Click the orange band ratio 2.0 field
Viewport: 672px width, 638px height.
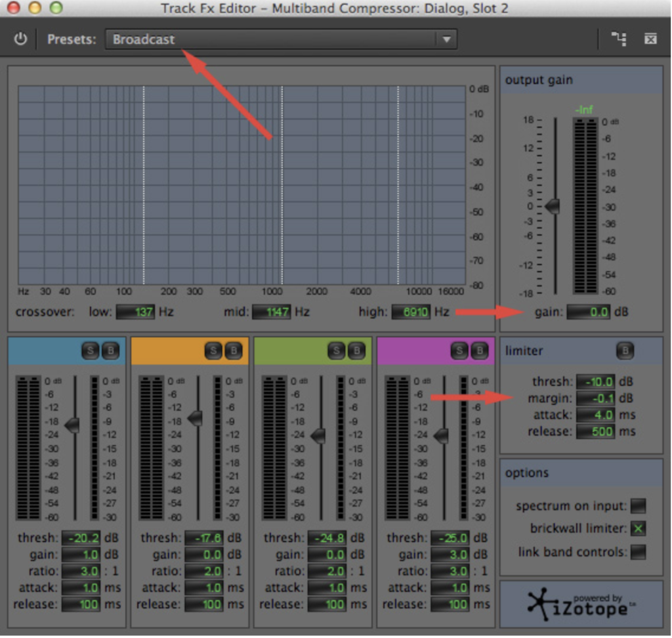[x=204, y=571]
